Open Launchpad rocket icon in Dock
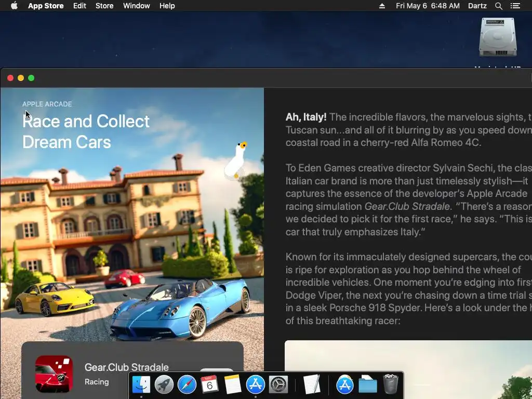Screen dimensions: 532x399 [164, 384]
